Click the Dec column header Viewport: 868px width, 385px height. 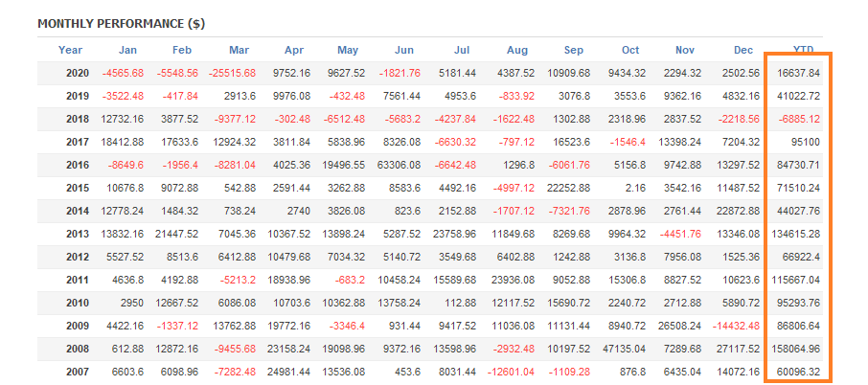(743, 50)
